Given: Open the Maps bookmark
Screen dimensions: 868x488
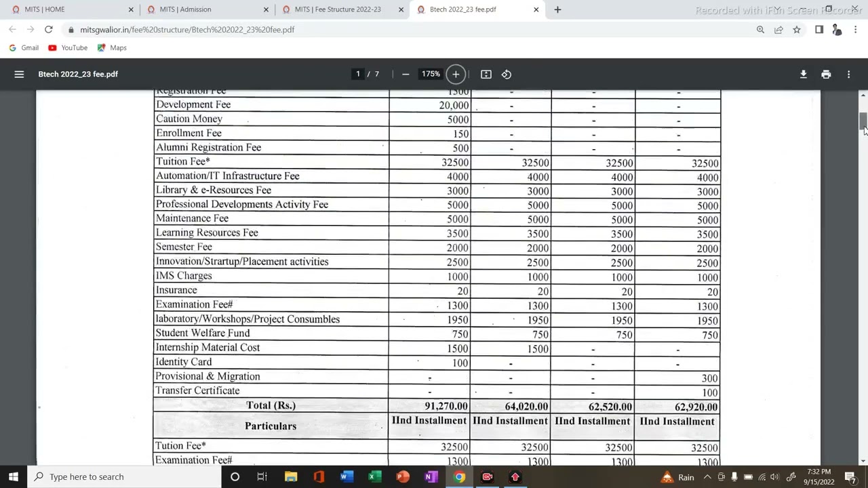Looking at the screenshot, I should 112,47.
